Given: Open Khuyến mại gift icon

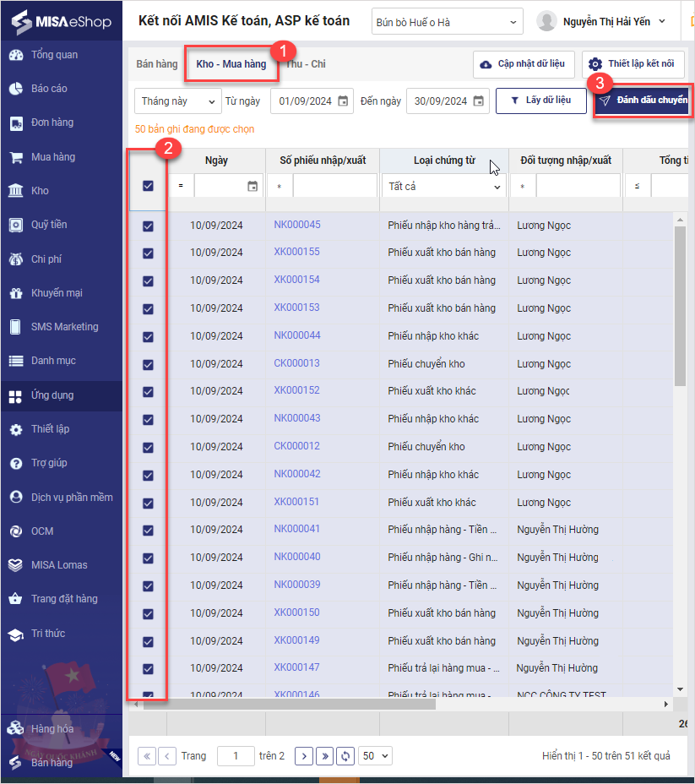Looking at the screenshot, I should point(16,293).
